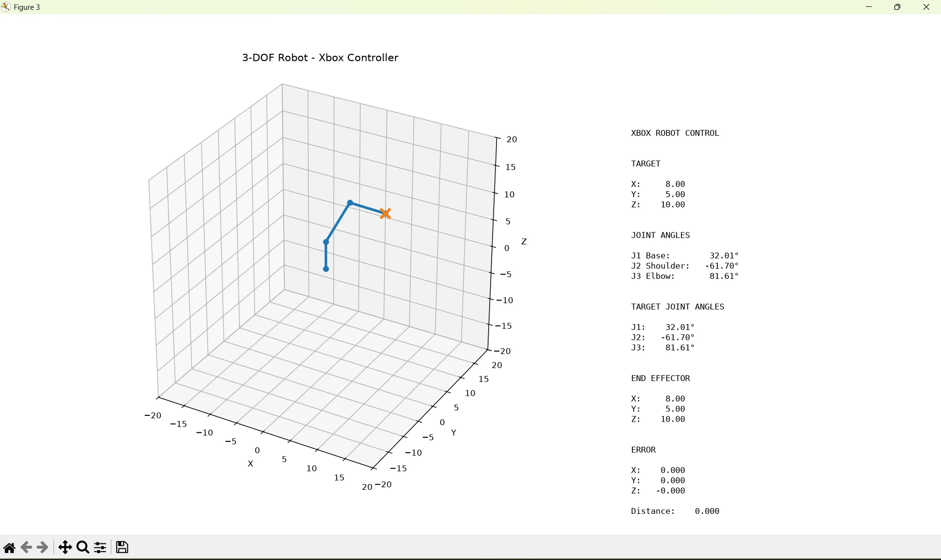Viewport: 941px width, 560px height.
Task: Click the robot shoulder joint point
Action: [326, 242]
